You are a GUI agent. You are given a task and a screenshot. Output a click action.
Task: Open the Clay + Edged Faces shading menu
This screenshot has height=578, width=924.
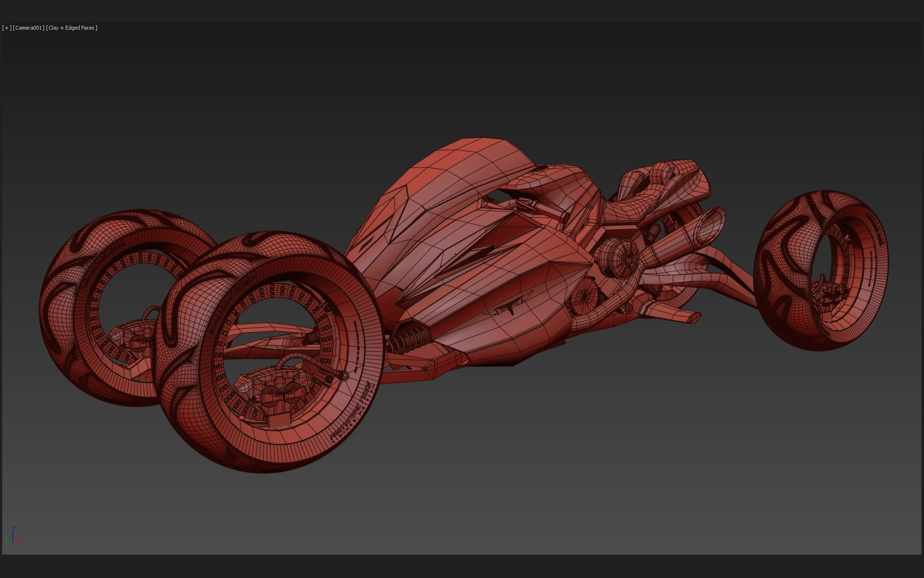click(x=72, y=28)
